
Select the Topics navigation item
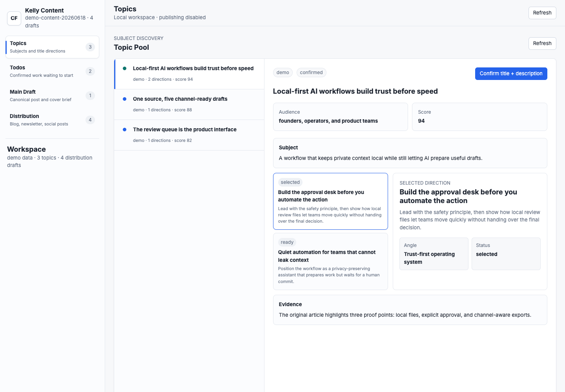click(x=52, y=47)
